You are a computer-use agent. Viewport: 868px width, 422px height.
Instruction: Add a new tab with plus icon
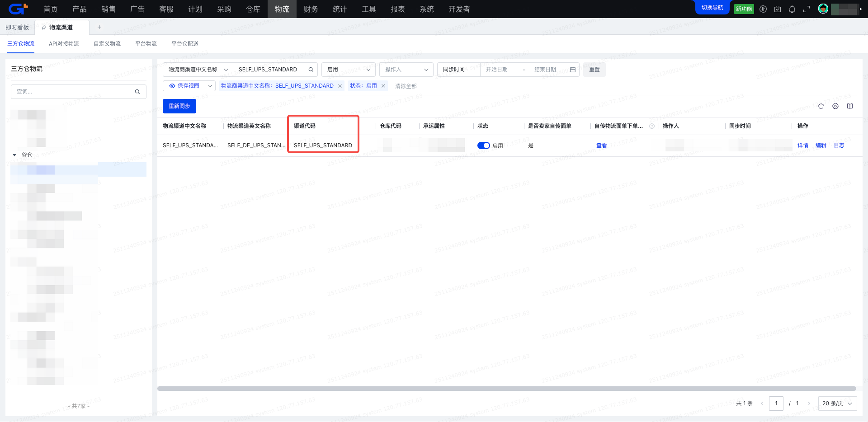pos(99,27)
